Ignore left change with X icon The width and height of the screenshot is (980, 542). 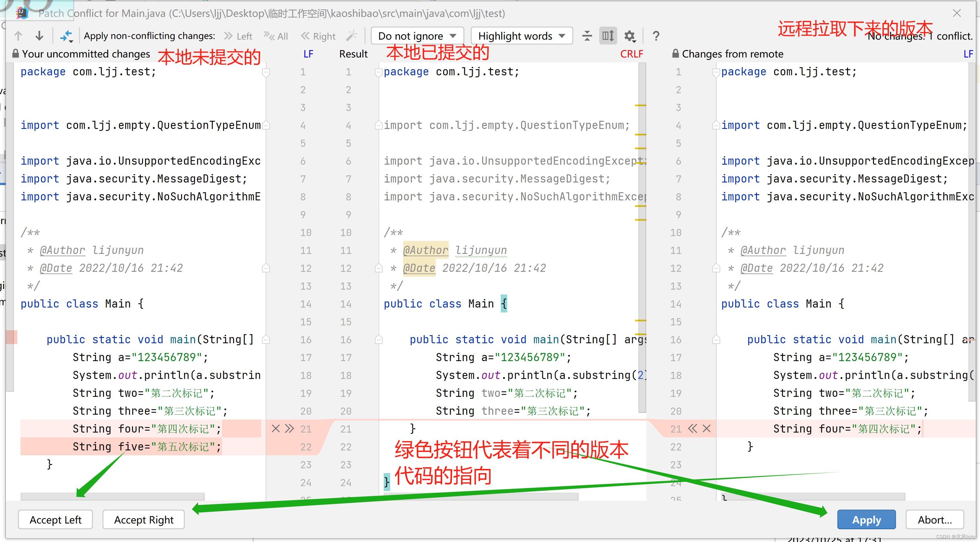[276, 429]
